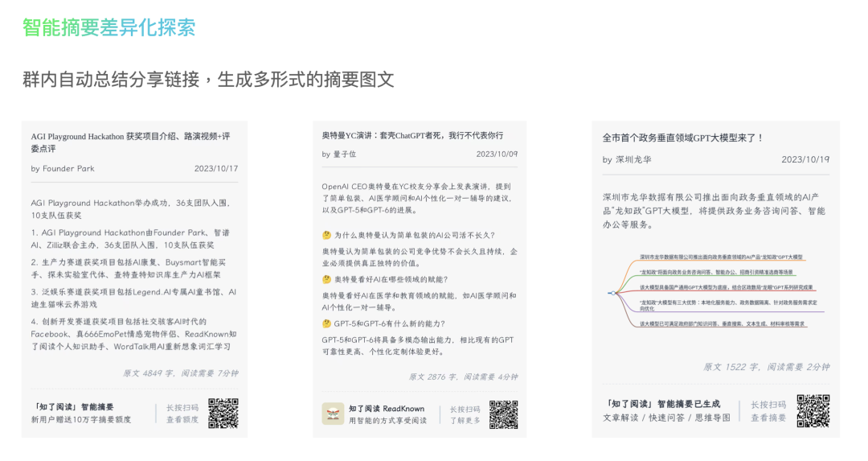The width and height of the screenshot is (868, 461).
Task: Click the answer 奥特曼认为简单包装的公司竞争优势
Action: (420, 257)
